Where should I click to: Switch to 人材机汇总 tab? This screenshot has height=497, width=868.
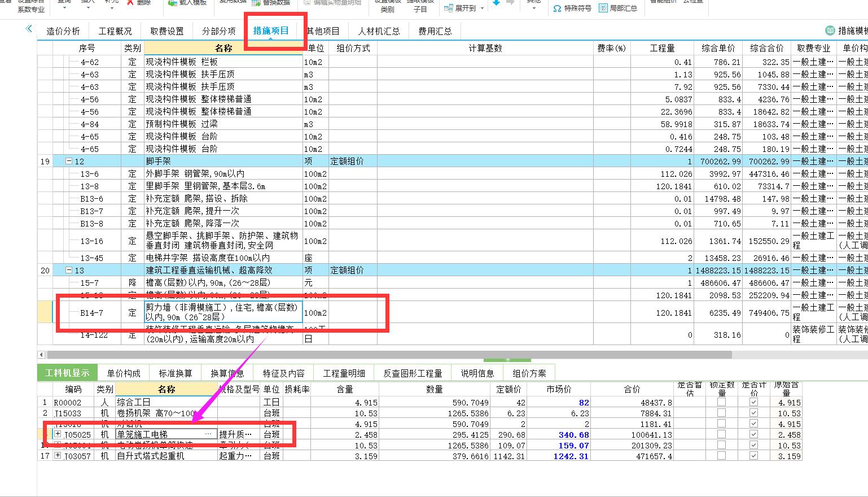tap(379, 31)
